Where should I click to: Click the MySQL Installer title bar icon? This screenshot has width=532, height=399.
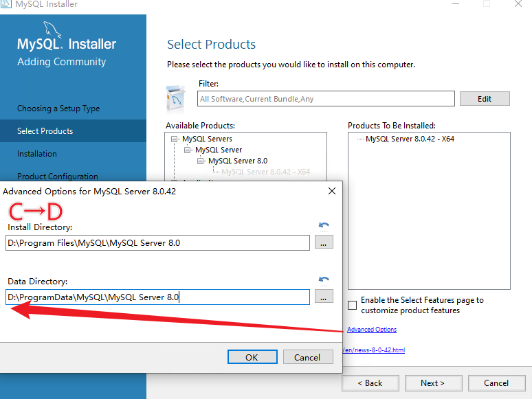point(5,3)
